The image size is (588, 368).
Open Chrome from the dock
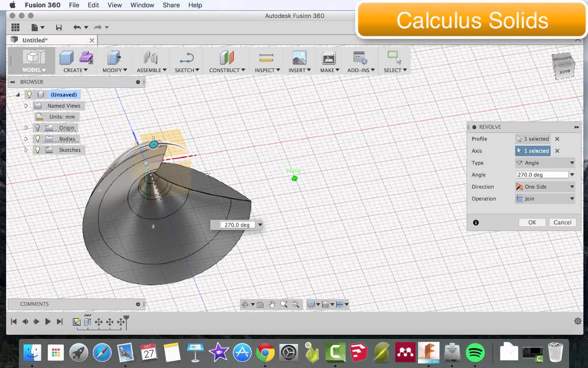point(265,353)
